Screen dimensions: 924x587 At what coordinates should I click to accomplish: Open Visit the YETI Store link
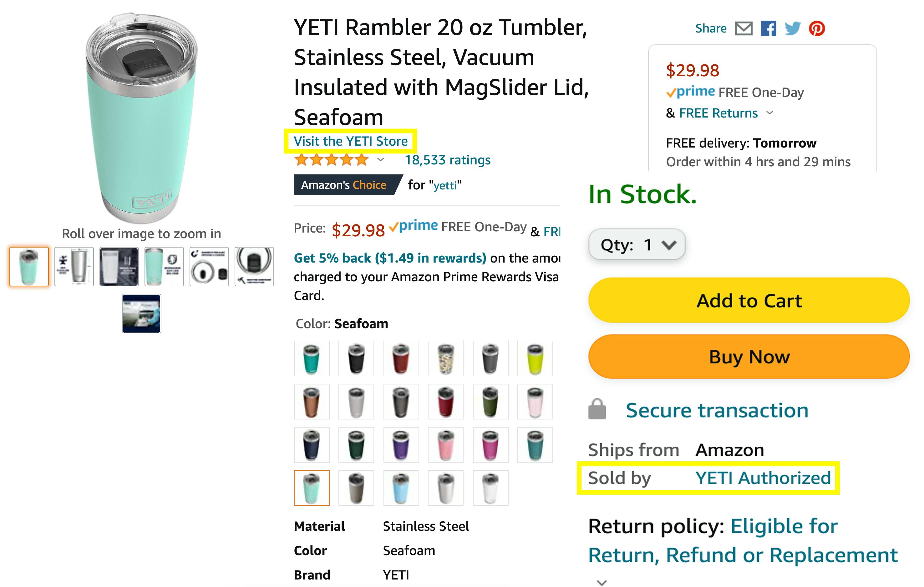tap(350, 141)
